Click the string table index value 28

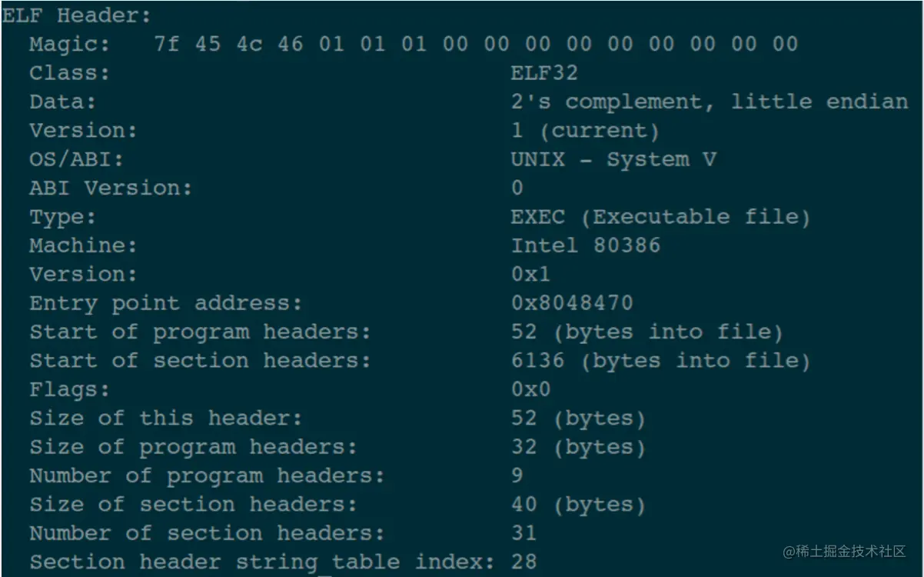point(524,562)
